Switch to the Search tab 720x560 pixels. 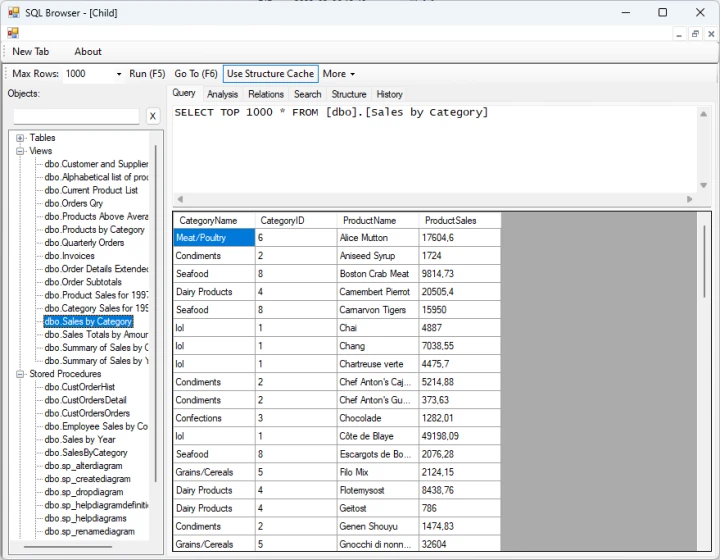click(x=308, y=94)
